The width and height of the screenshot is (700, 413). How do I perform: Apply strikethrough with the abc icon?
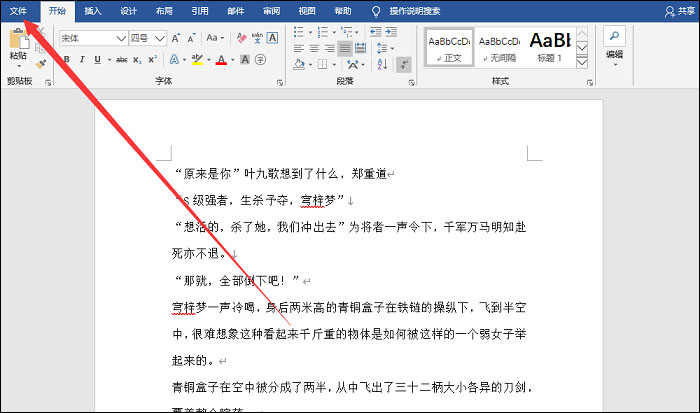click(x=122, y=60)
